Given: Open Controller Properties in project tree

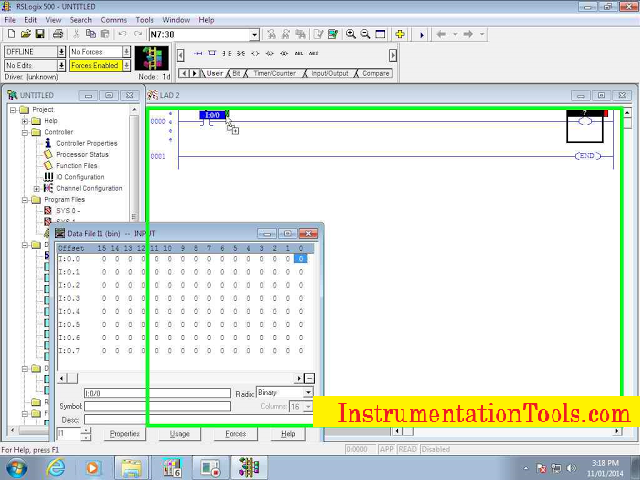Looking at the screenshot, I should click(x=87, y=143).
